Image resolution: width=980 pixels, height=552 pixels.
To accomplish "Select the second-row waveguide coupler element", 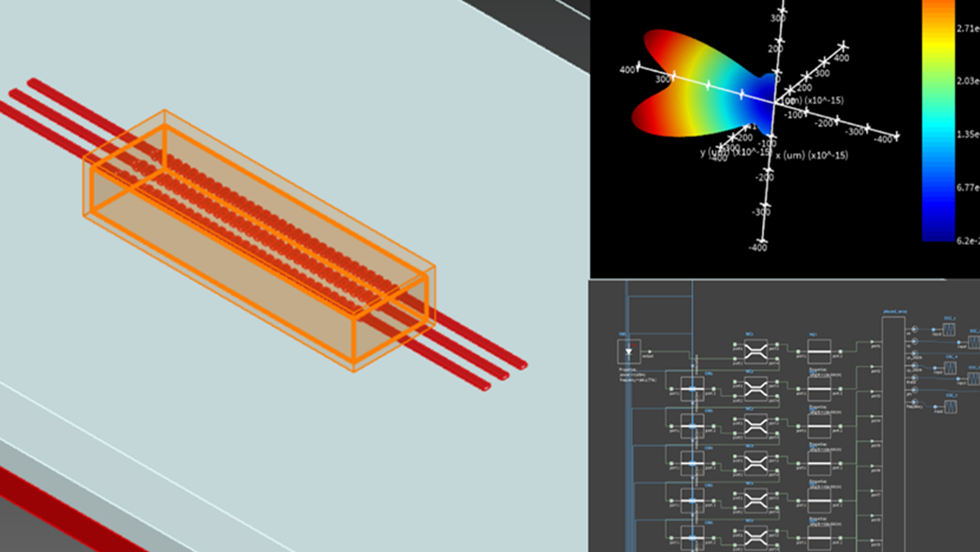I will click(755, 388).
